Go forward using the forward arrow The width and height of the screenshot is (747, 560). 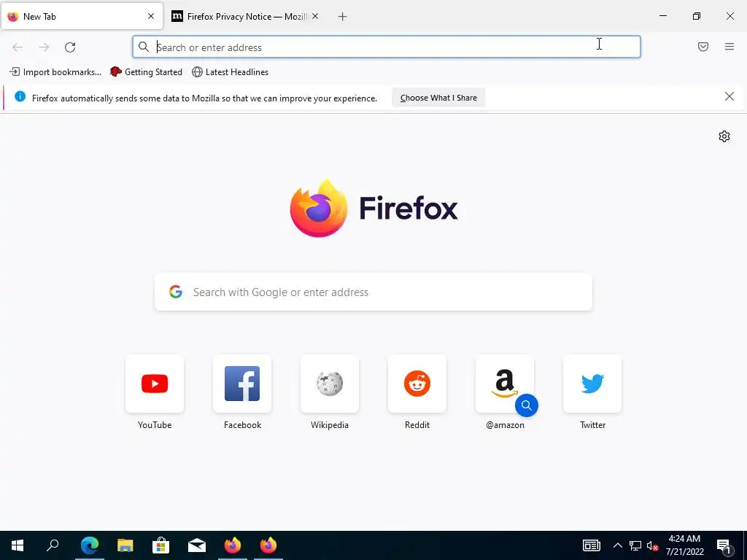44,47
